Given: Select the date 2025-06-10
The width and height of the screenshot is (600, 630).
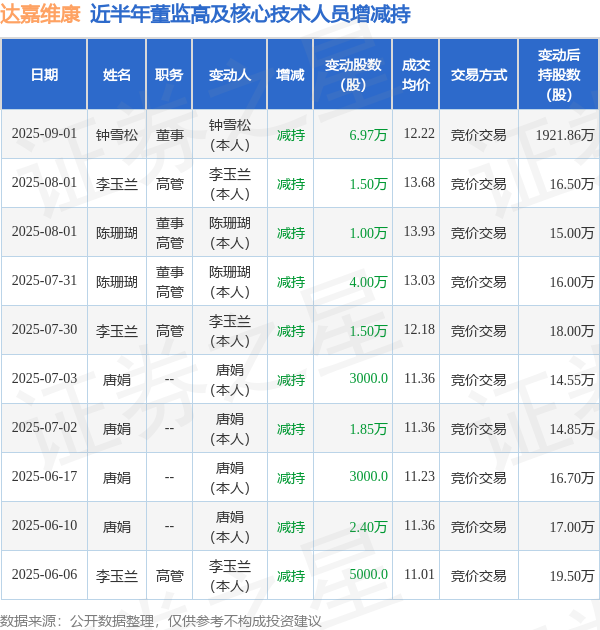Looking at the screenshot, I should pos(44,526).
